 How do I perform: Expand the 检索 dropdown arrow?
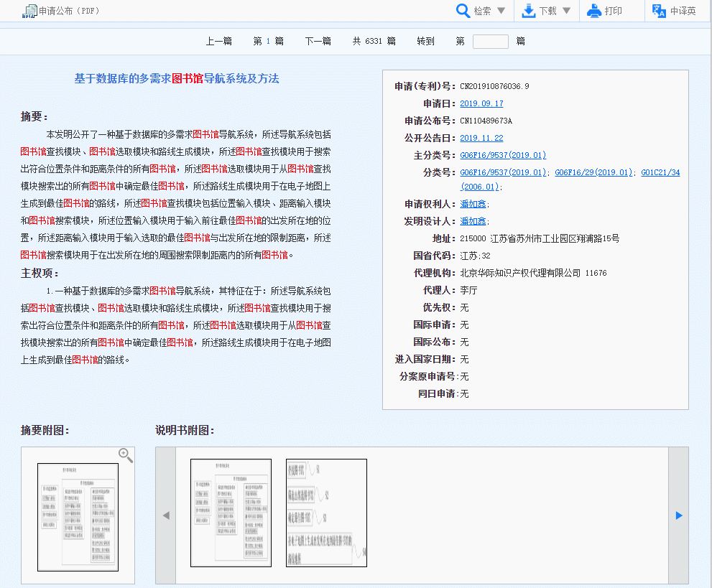[x=501, y=11]
